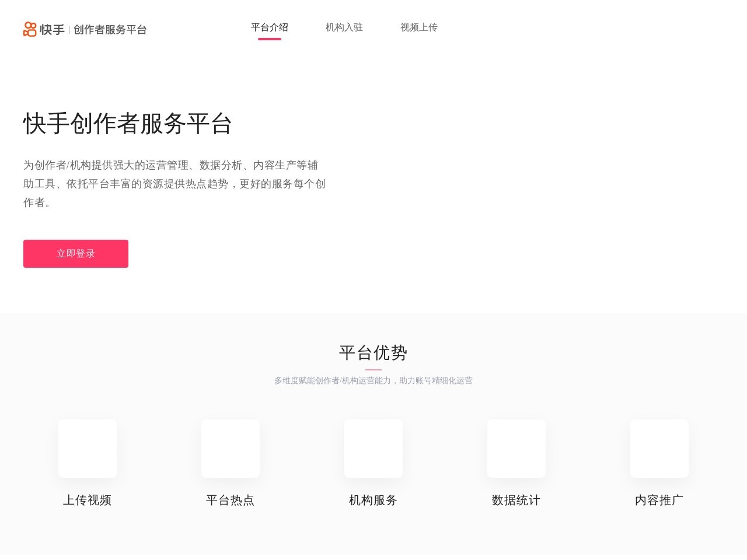747x560 pixels.
Task: Click the description paragraph starting 为创作者/机构提供
Action: click(174, 184)
